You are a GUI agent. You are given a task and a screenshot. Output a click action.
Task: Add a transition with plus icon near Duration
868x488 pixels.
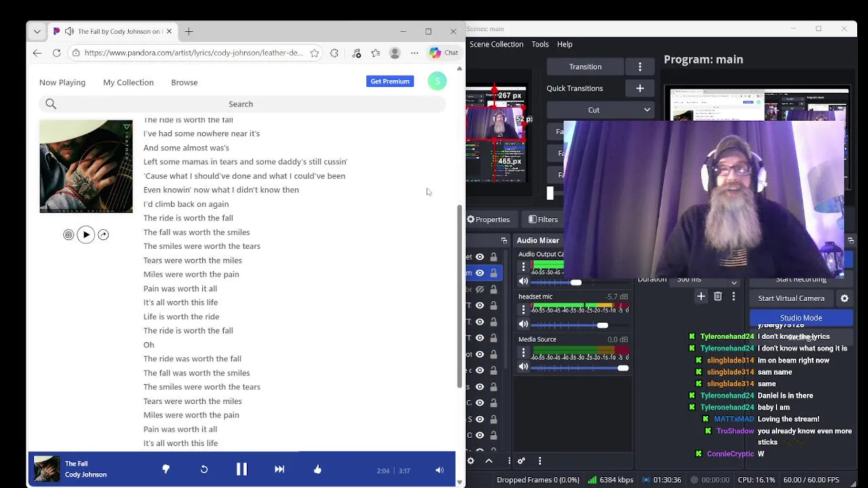click(x=701, y=296)
